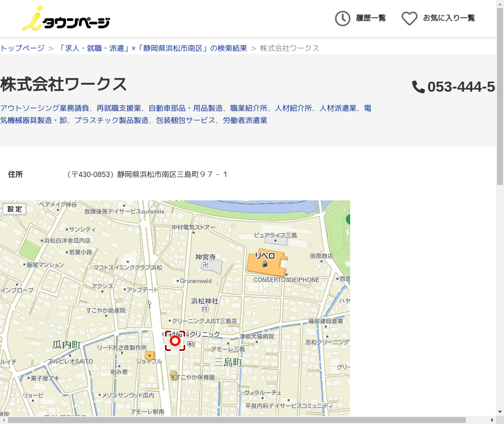
Task: Click the horizontal scrollbar at bottom
Action: [x=236, y=420]
